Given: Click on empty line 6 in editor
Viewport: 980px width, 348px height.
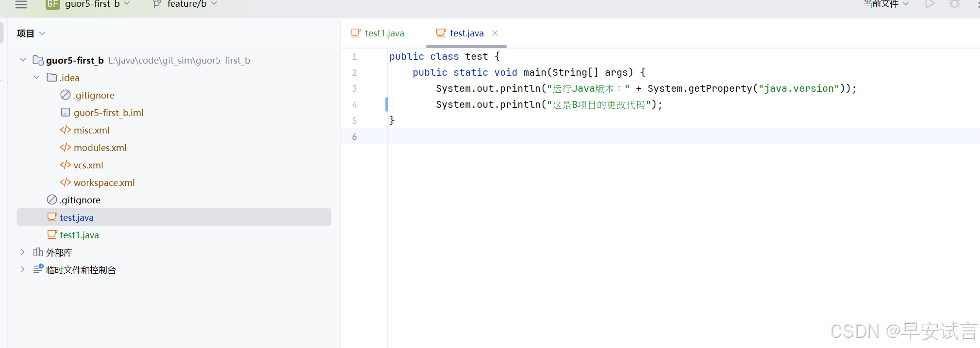Looking at the screenshot, I should tap(683, 136).
